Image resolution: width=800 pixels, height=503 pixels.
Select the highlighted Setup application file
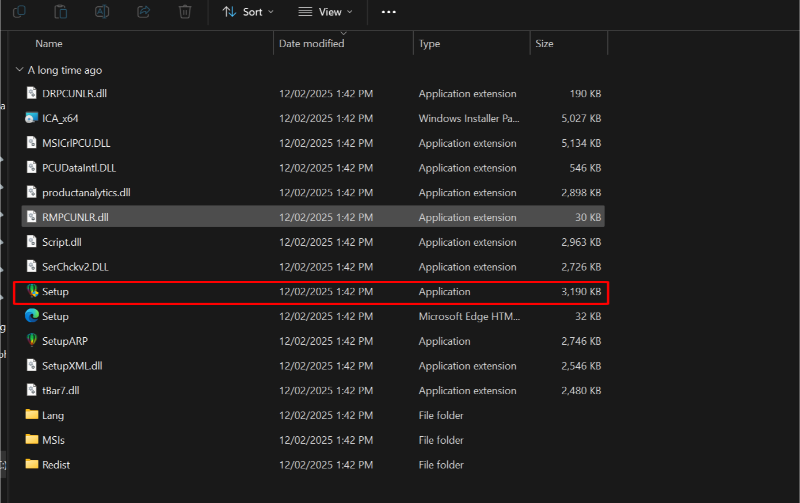pyautogui.click(x=55, y=291)
